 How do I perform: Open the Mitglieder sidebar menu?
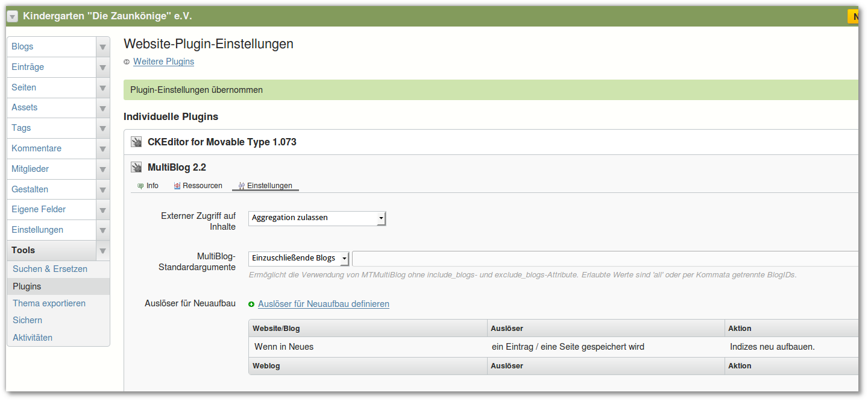(x=51, y=169)
